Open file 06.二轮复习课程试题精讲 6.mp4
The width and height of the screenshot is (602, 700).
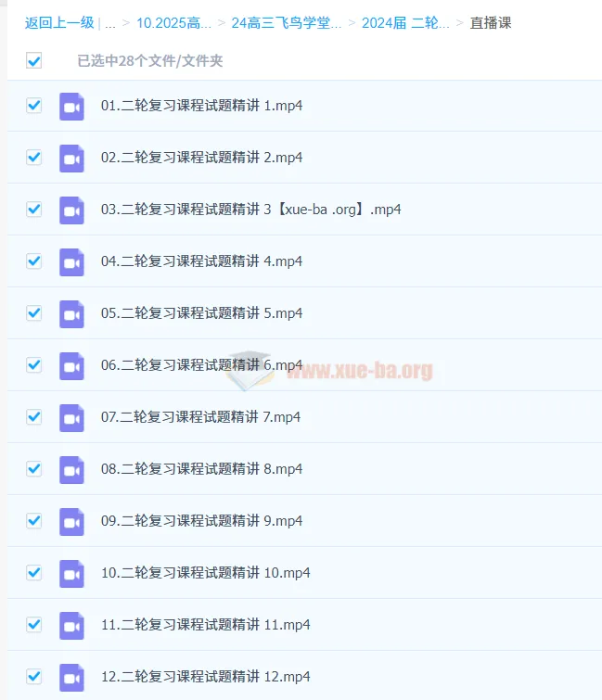(201, 365)
